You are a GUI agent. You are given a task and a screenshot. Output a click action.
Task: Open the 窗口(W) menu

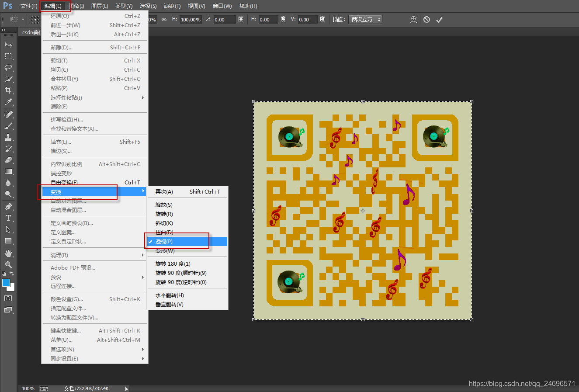(x=222, y=6)
